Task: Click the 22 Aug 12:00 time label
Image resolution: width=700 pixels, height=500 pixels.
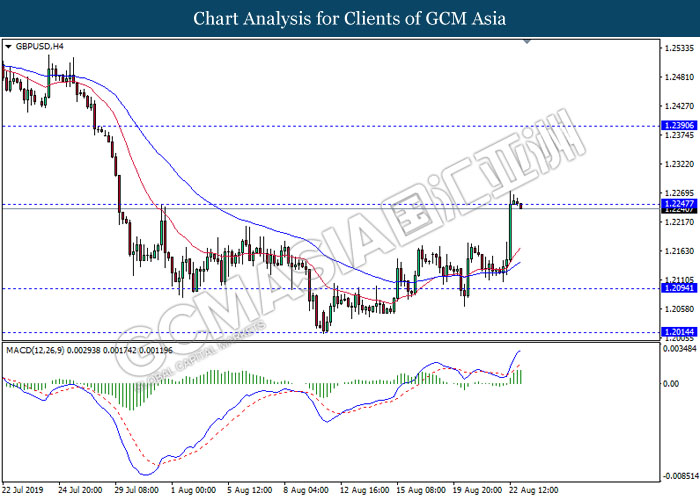Action: [533, 490]
